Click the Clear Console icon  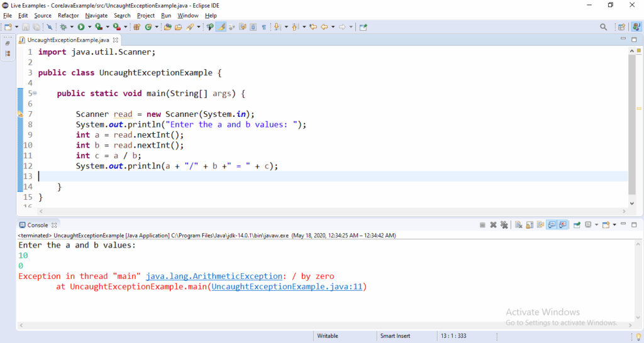point(518,225)
